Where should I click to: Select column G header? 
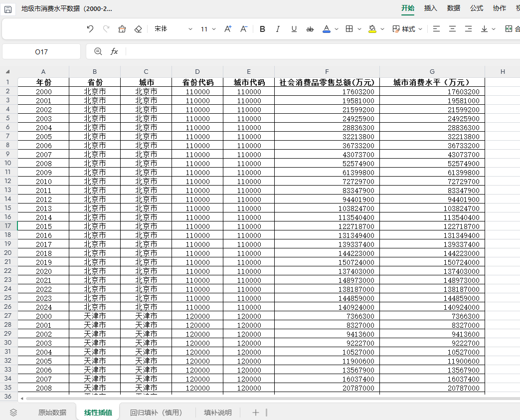[x=432, y=72]
